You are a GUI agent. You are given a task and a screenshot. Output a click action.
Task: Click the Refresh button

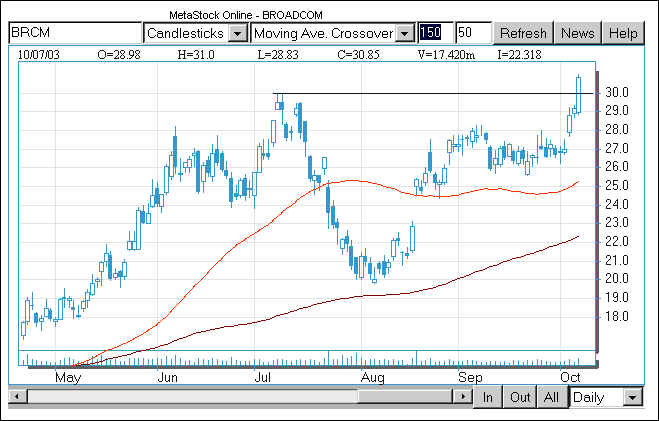tap(523, 33)
